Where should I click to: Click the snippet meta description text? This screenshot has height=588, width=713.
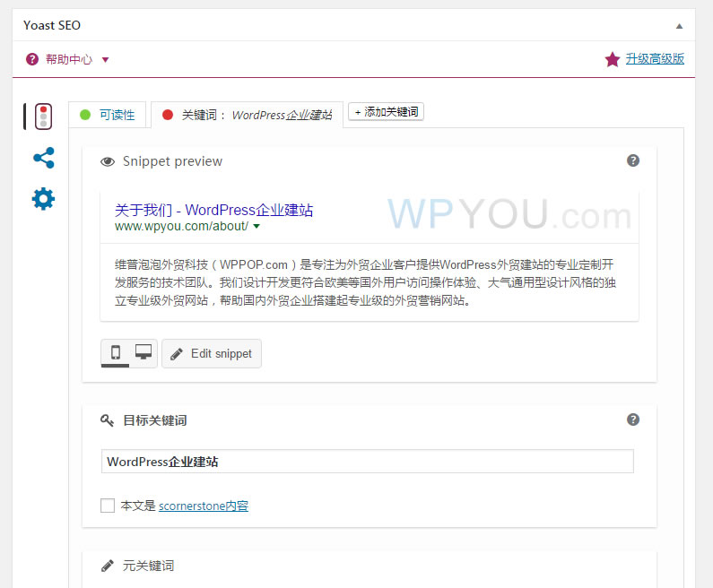[365, 282]
